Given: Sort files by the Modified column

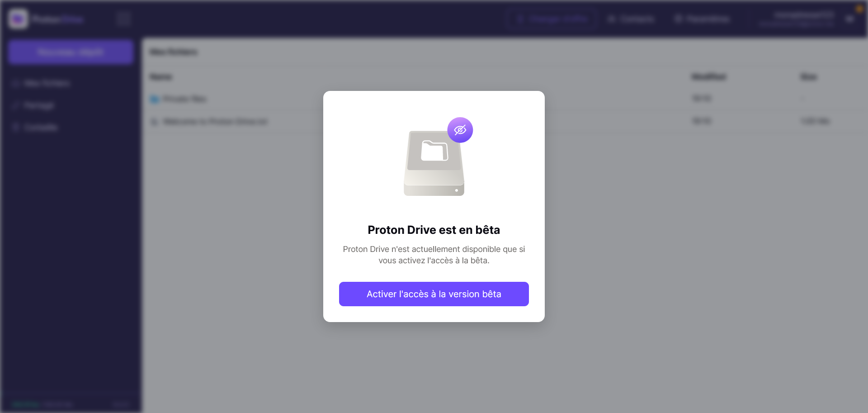Looking at the screenshot, I should click(709, 77).
